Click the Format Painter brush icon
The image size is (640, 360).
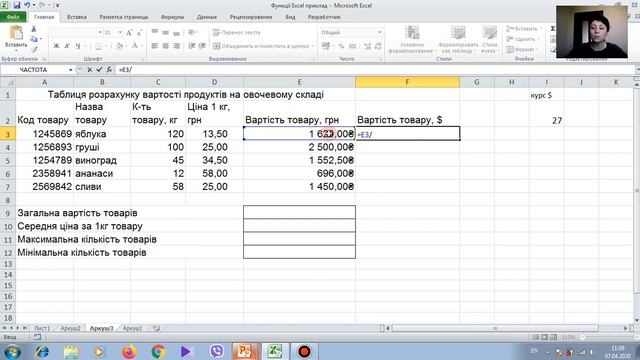[x=34, y=49]
